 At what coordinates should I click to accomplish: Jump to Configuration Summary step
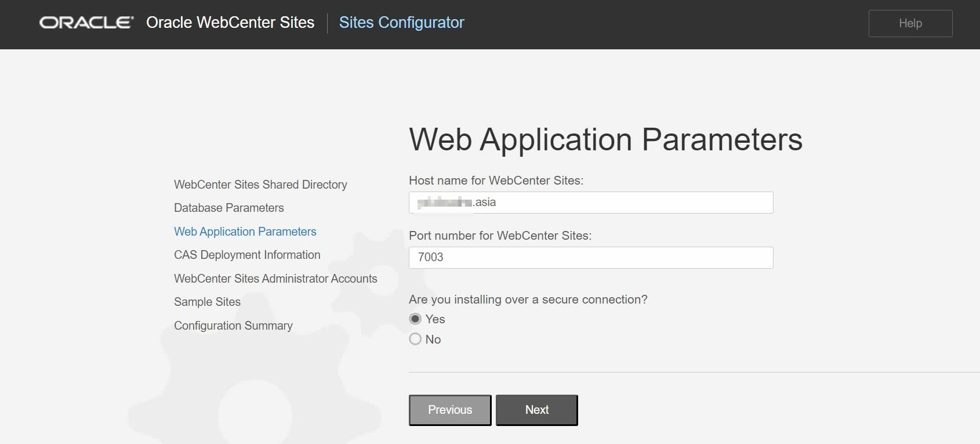[233, 326]
